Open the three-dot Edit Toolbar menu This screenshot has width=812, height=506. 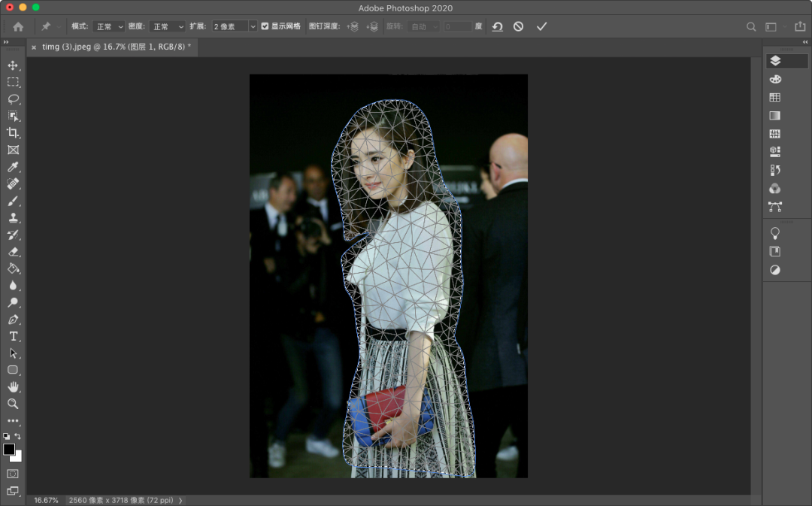[x=13, y=421]
